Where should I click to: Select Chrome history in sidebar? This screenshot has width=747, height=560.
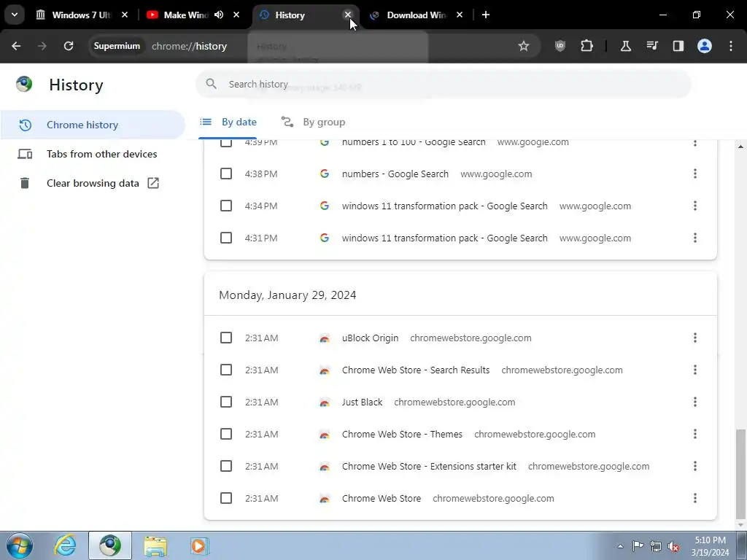[93, 125]
